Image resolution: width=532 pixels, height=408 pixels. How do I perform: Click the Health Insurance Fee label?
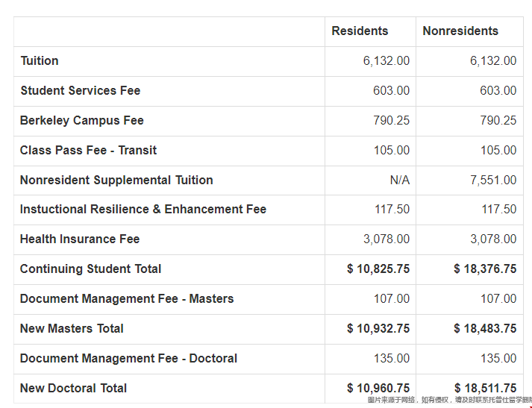tap(80, 239)
